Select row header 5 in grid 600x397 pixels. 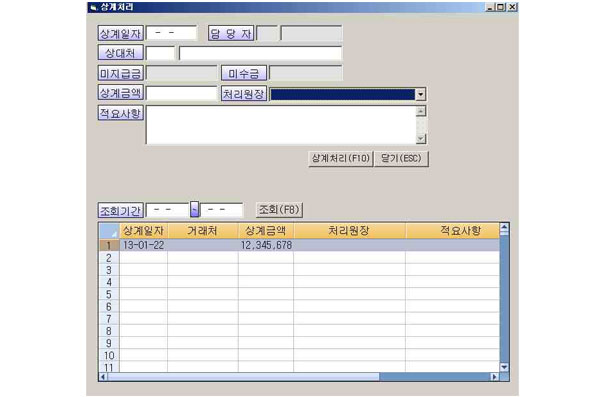point(109,294)
